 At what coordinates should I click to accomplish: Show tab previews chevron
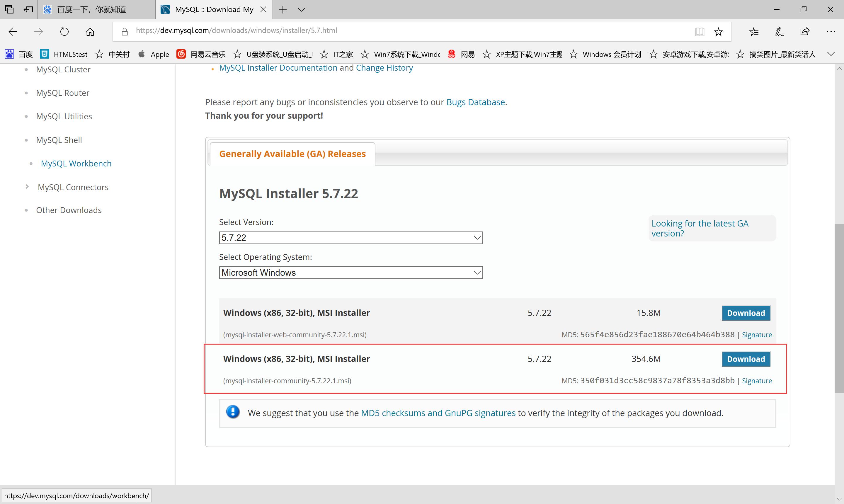(301, 9)
